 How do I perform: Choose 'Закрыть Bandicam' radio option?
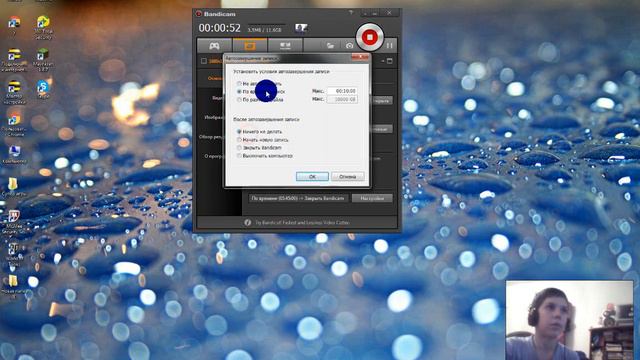(239, 147)
